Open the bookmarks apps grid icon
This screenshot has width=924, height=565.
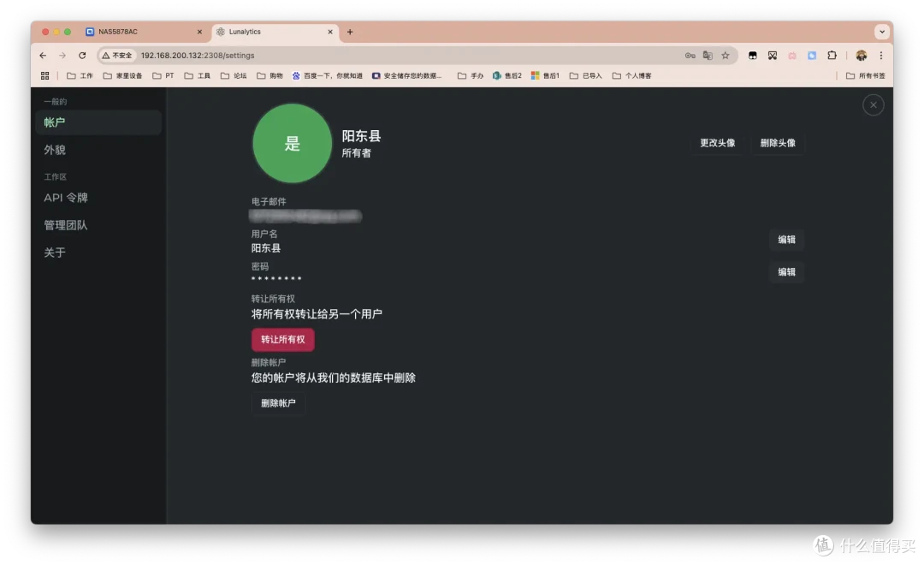click(44, 75)
